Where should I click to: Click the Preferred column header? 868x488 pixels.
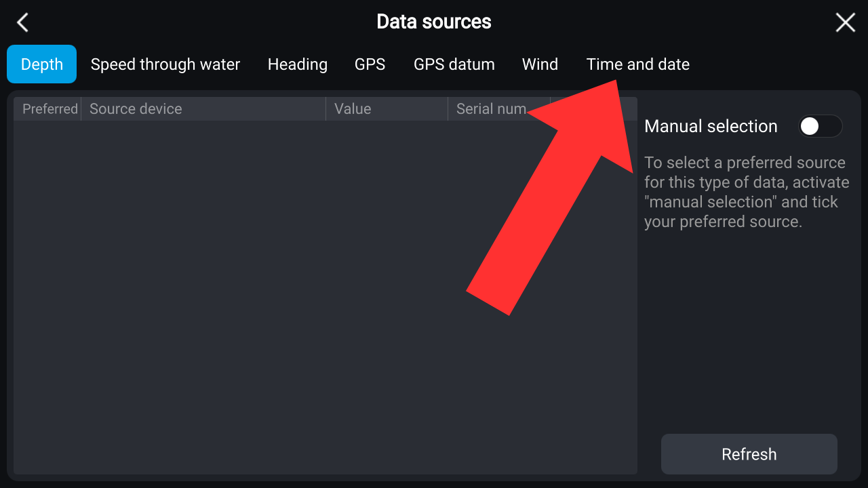(x=50, y=109)
